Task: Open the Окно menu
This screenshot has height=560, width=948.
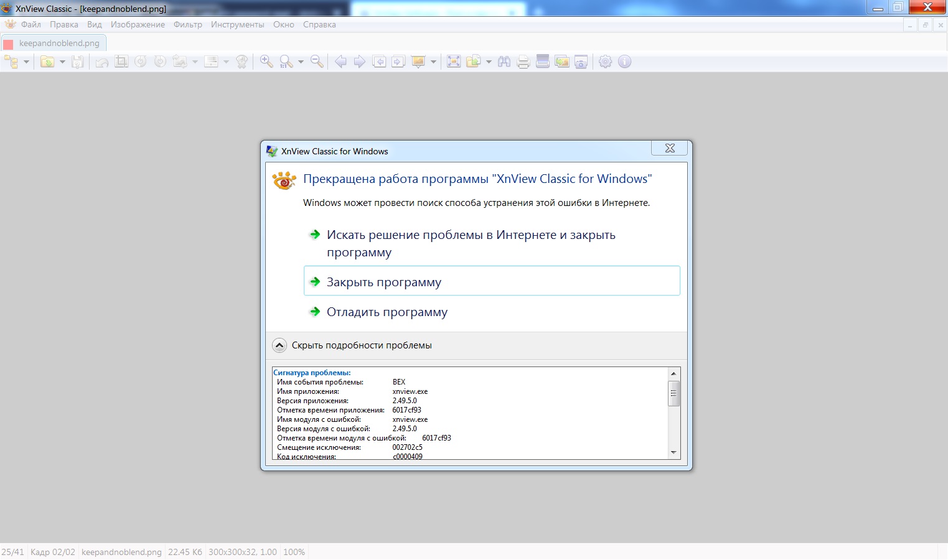Action: tap(284, 25)
